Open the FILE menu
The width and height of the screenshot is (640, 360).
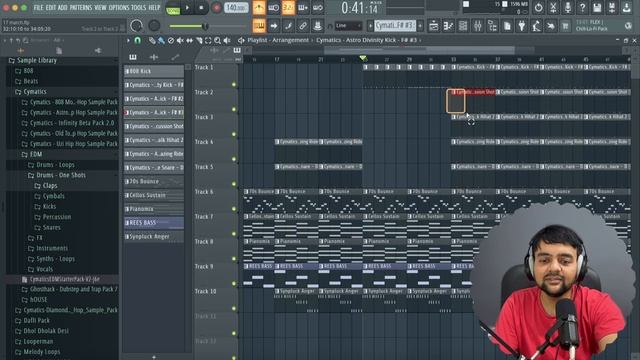[38, 8]
